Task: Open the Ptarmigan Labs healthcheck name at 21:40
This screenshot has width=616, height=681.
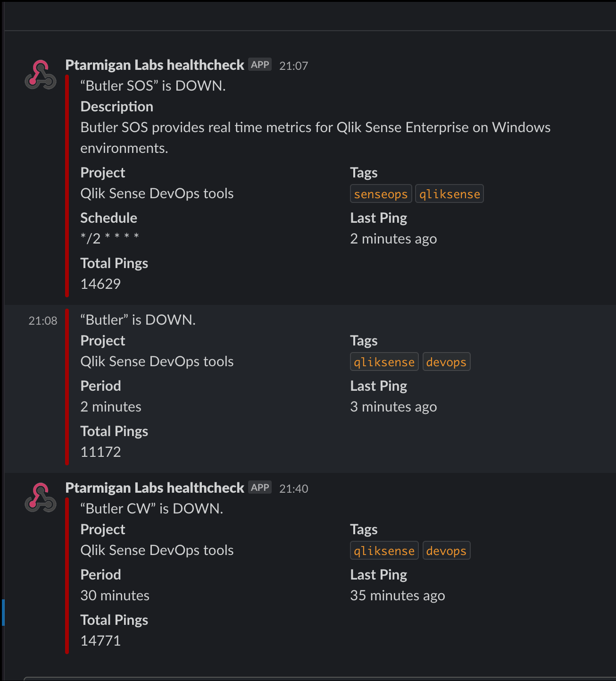Action: click(155, 488)
